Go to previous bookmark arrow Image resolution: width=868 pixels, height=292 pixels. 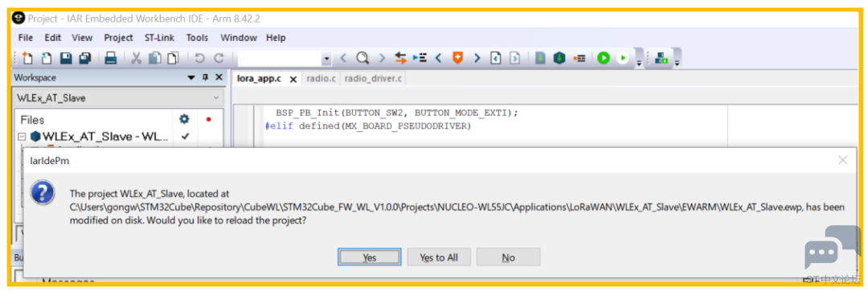point(439,58)
